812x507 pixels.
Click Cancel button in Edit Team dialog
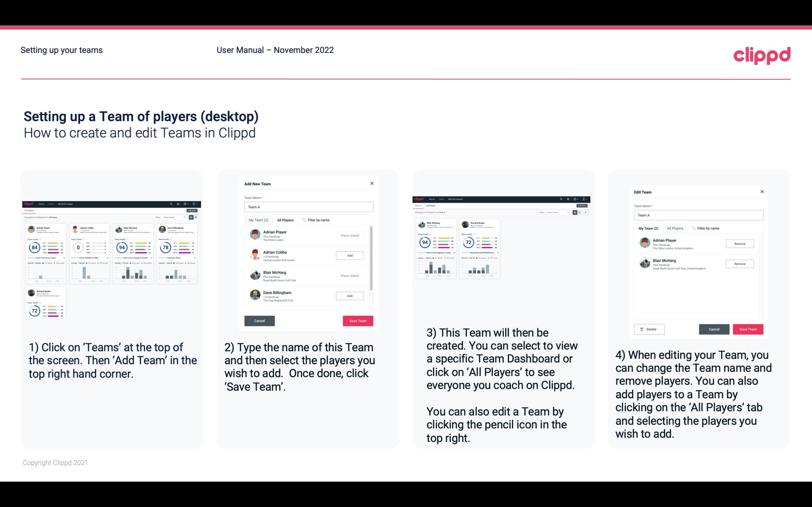[x=715, y=329]
